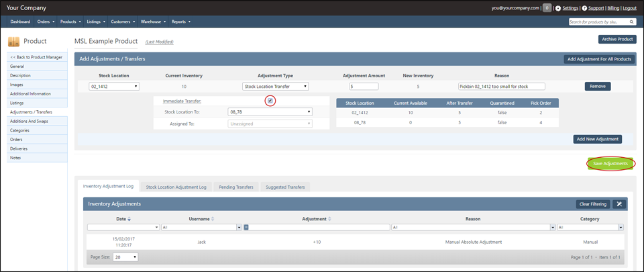Sort by Adjustment column arrow
Image resolution: width=644 pixels, height=272 pixels.
pos(329,220)
